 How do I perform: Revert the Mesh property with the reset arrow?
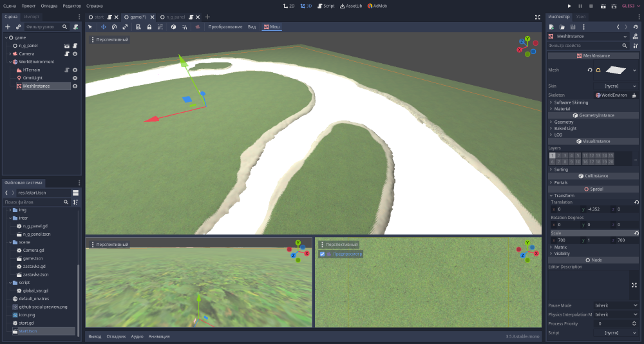(x=589, y=70)
